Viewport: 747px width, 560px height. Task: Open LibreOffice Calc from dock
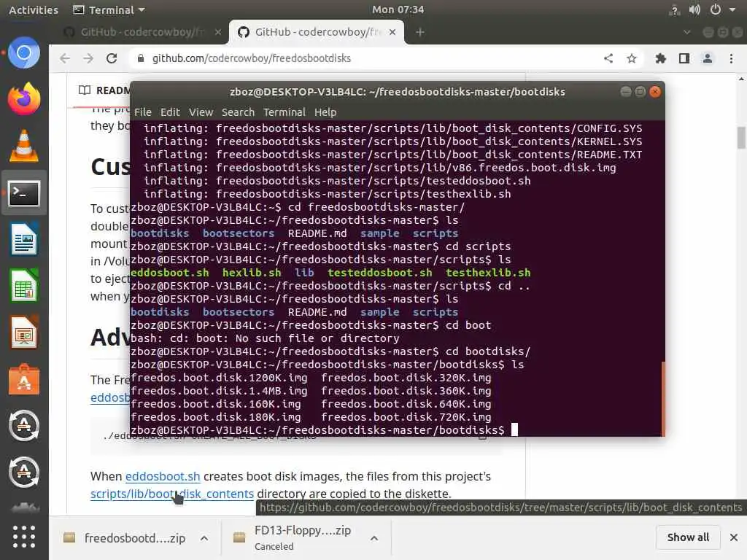click(x=24, y=286)
